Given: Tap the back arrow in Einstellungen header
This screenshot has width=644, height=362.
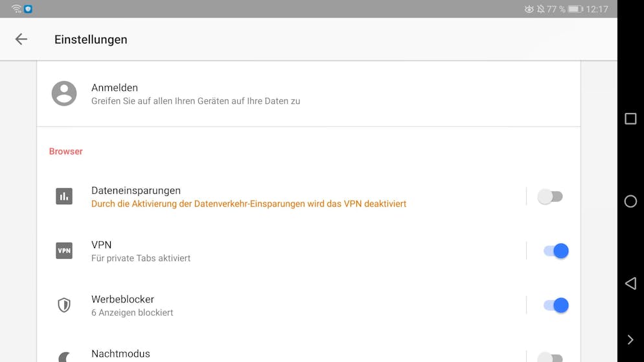Looking at the screenshot, I should click(21, 40).
